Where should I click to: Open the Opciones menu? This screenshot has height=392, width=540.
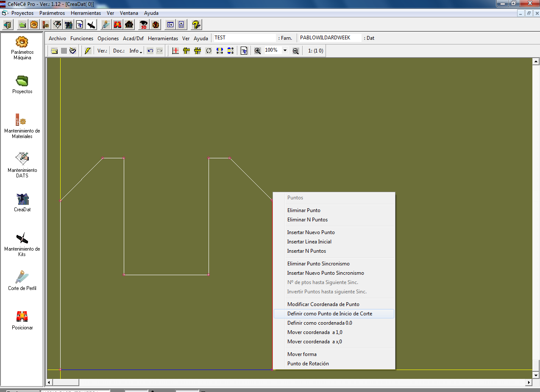tap(108, 38)
